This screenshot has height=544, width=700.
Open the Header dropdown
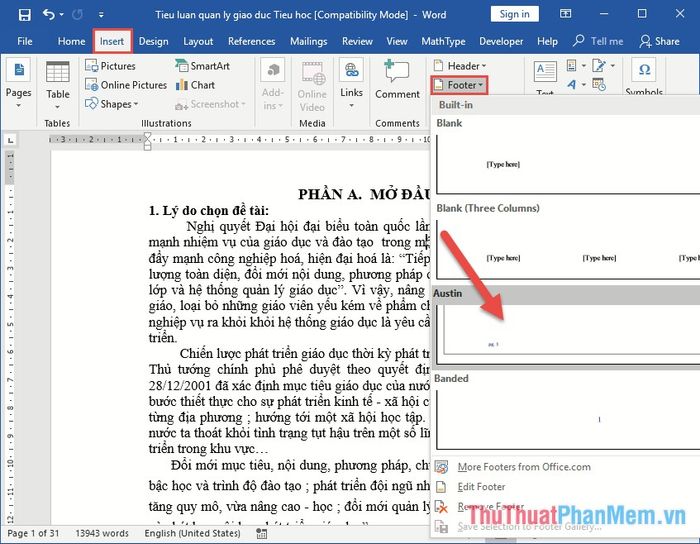[x=460, y=66]
